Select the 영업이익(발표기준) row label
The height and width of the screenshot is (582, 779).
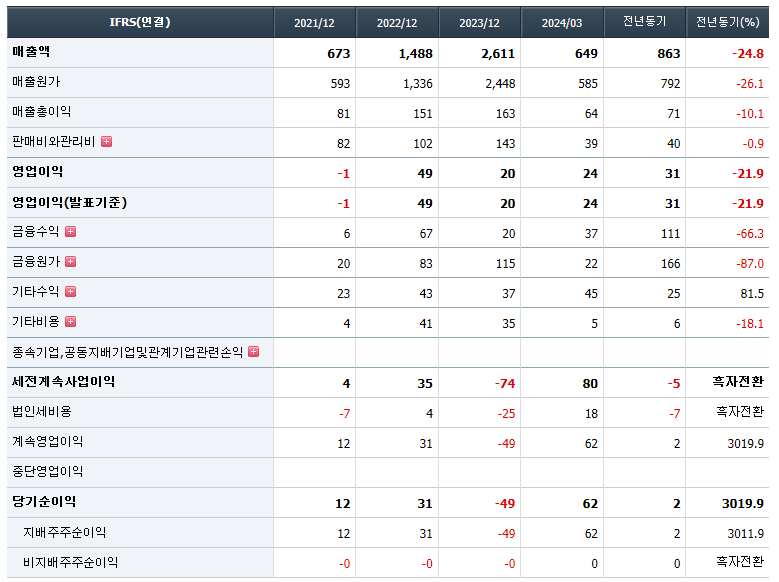(x=70, y=202)
